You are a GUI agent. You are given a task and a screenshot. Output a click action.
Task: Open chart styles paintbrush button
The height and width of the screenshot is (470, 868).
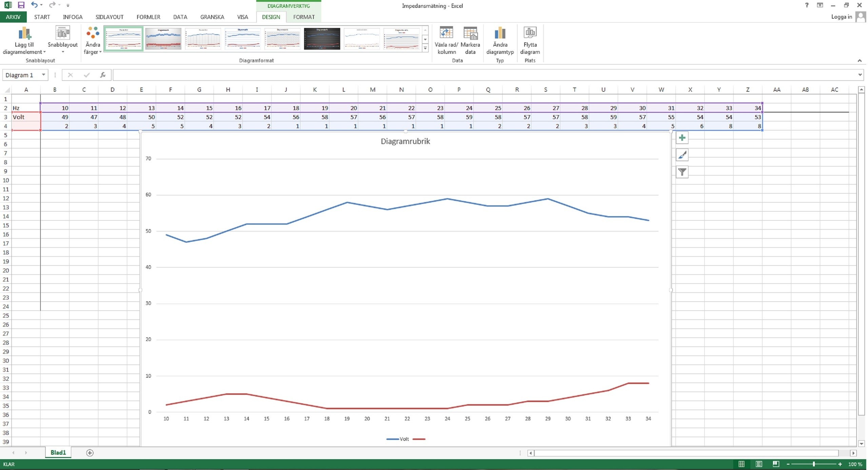(x=682, y=155)
